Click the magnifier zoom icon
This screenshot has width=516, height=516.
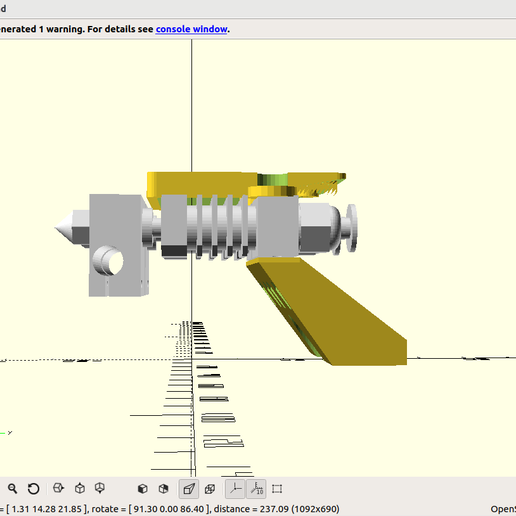(12, 489)
